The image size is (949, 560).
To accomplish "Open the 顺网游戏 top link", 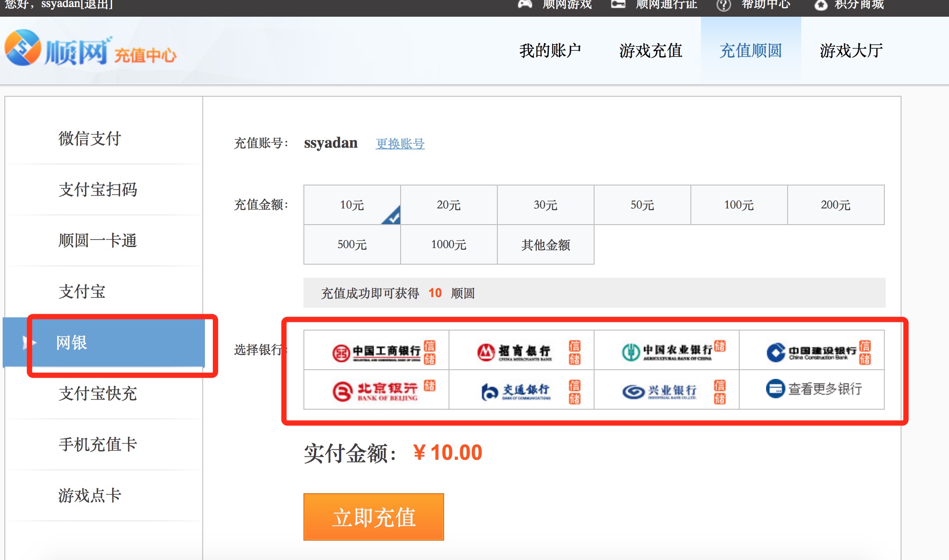I will [567, 4].
